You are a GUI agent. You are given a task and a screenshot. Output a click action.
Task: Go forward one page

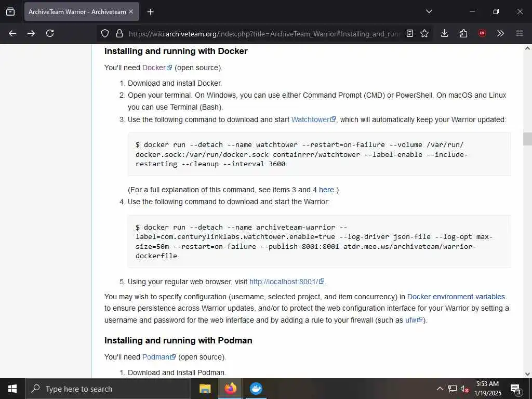tap(31, 33)
